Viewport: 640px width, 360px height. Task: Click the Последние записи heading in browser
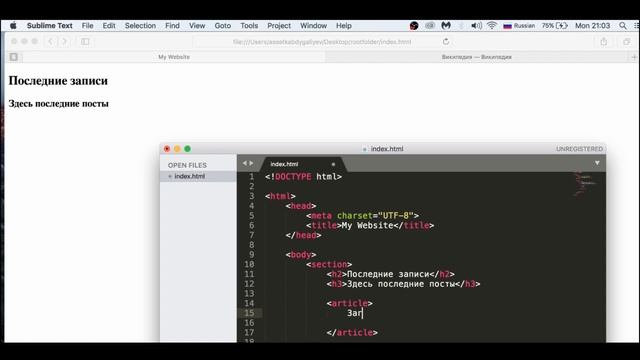(x=58, y=80)
